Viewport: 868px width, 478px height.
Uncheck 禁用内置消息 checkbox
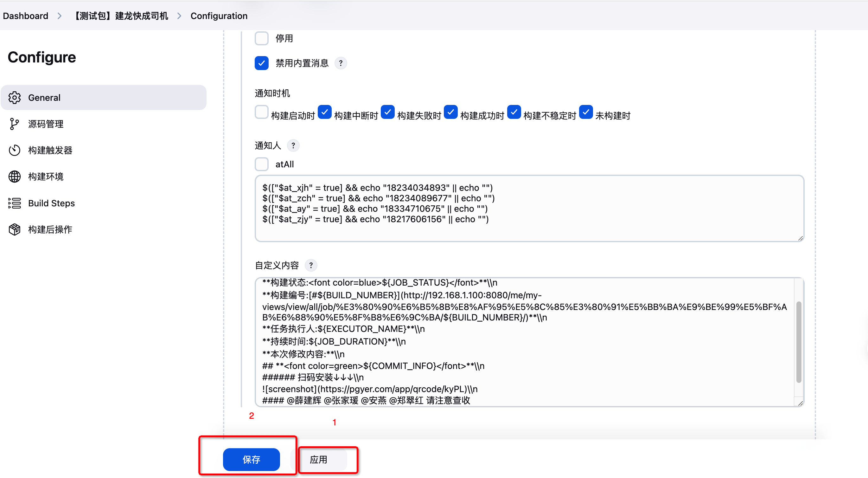click(x=261, y=63)
